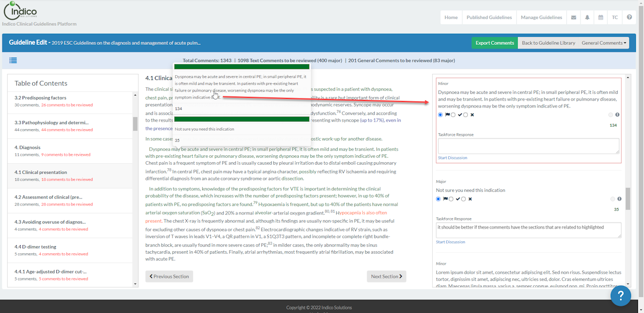Click the Taskforce Response box containing 'it should be better'
This screenshot has width=644, height=313.
528,230
